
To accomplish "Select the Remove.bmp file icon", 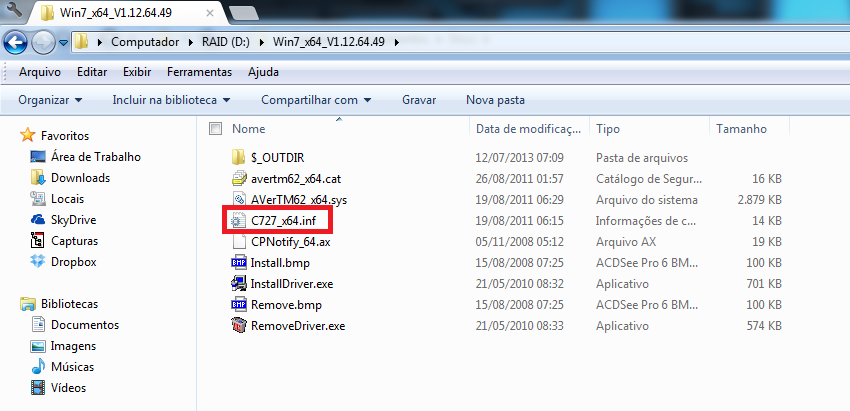I will (239, 305).
